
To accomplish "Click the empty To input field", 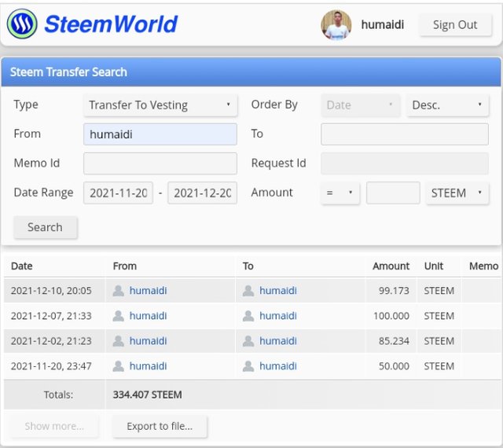I will [x=405, y=134].
